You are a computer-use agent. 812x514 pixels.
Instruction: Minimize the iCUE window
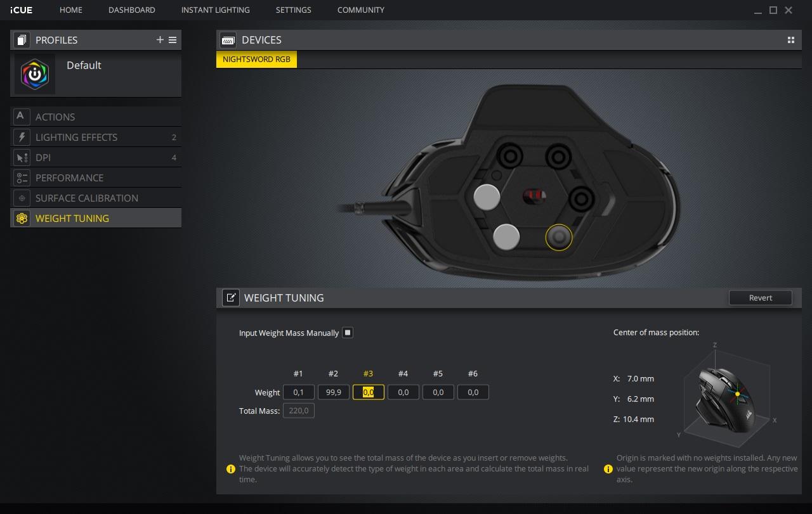point(758,11)
